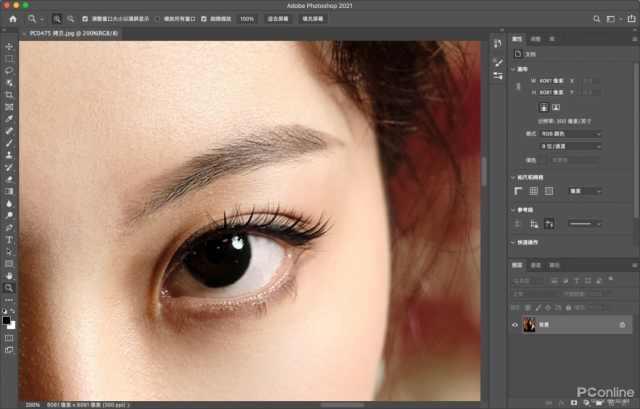Select the Spot Healing Brush tool

[x=9, y=131]
